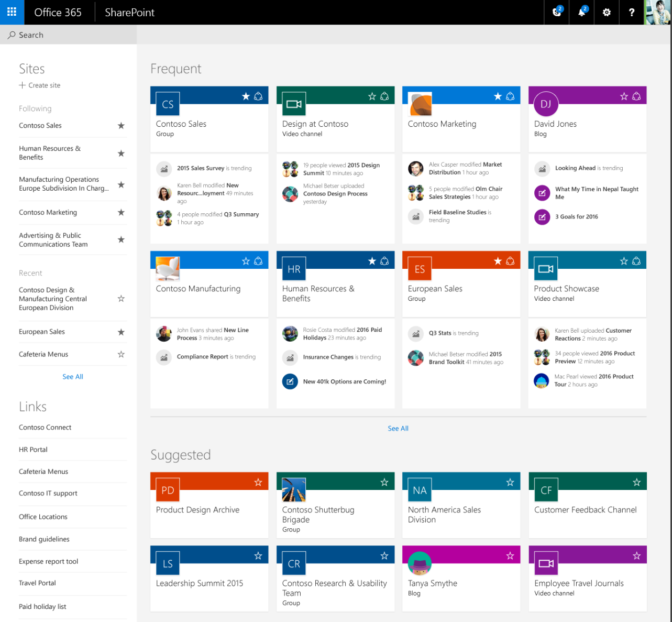Click in the Search box

(68, 35)
